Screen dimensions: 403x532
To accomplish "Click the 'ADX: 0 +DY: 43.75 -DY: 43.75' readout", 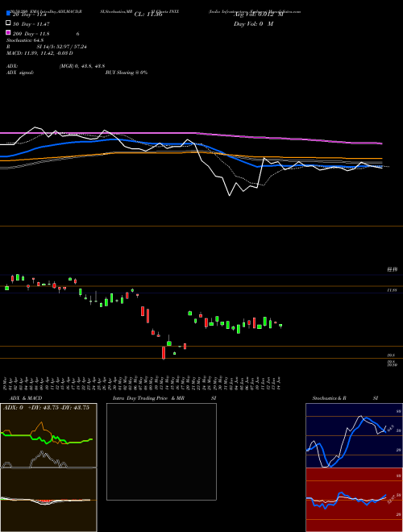I will click(x=46, y=408).
